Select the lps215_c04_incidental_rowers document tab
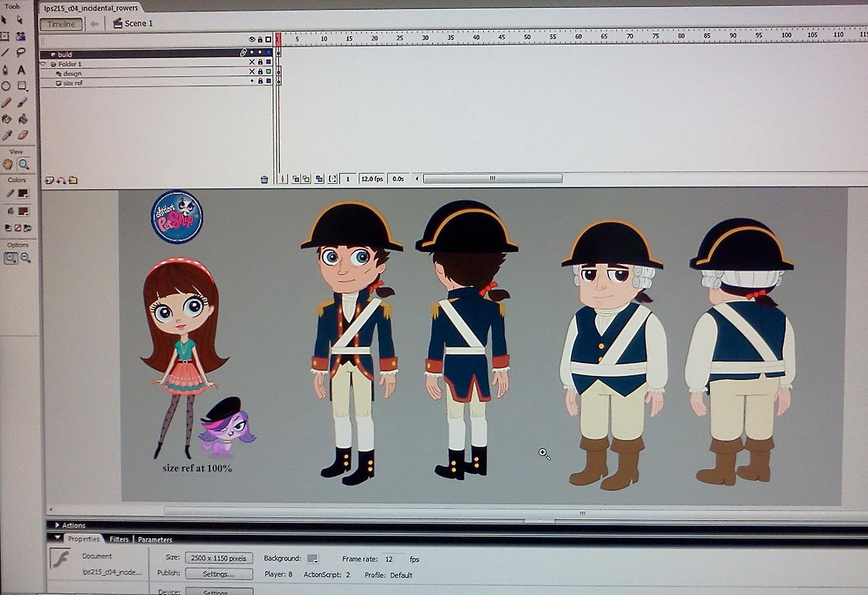Screen dimensions: 868x595 (90, 8)
